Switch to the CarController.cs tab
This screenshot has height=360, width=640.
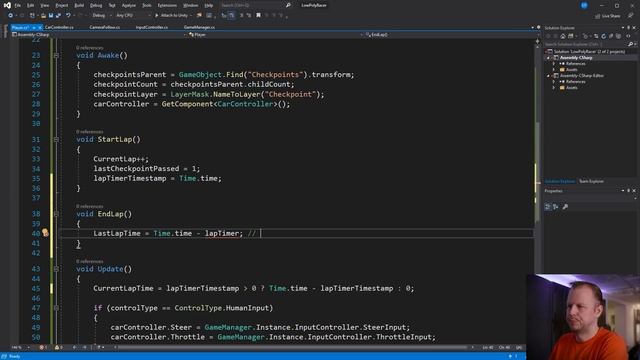tap(59, 27)
